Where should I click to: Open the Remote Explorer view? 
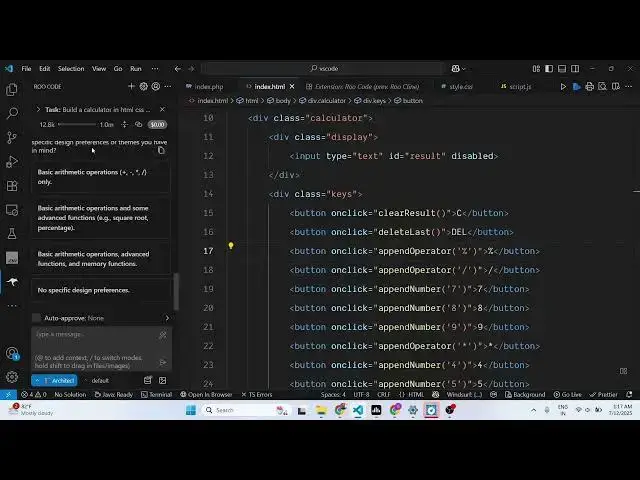pos(12,210)
